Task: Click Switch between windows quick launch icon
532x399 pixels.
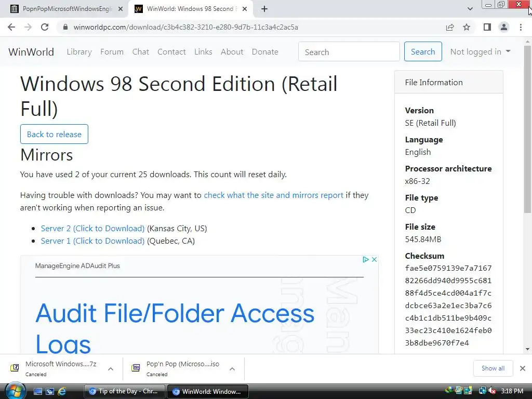Action: (50, 391)
